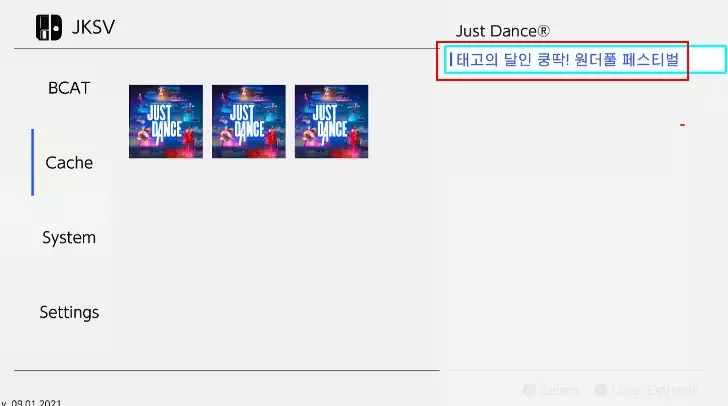Click the blue text cursor before the Korean title
The image size is (728, 406).
pos(451,59)
